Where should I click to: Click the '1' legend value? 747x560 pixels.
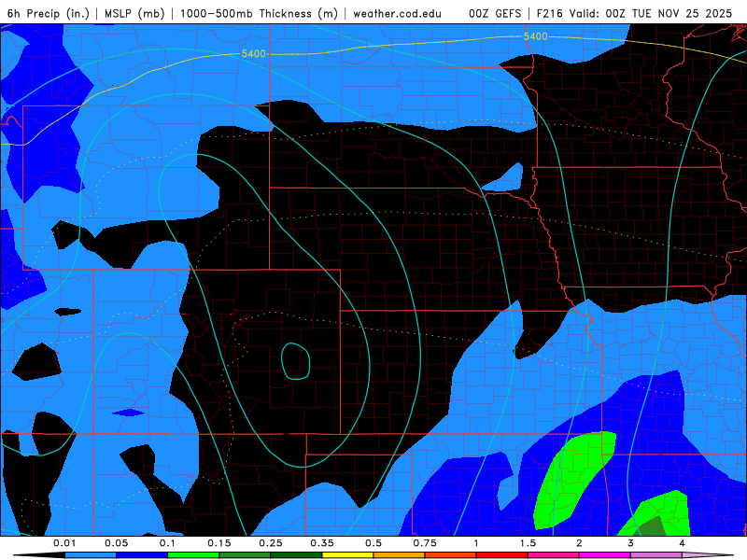[x=476, y=543]
